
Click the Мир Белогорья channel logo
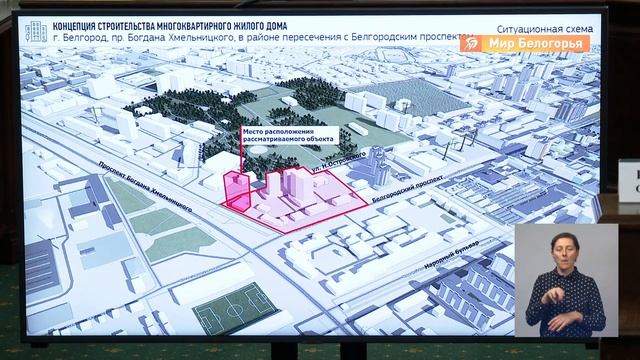(525, 44)
